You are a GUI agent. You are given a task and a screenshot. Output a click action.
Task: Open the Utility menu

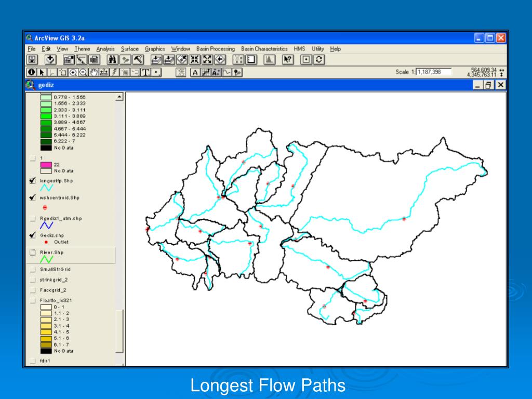click(x=318, y=49)
